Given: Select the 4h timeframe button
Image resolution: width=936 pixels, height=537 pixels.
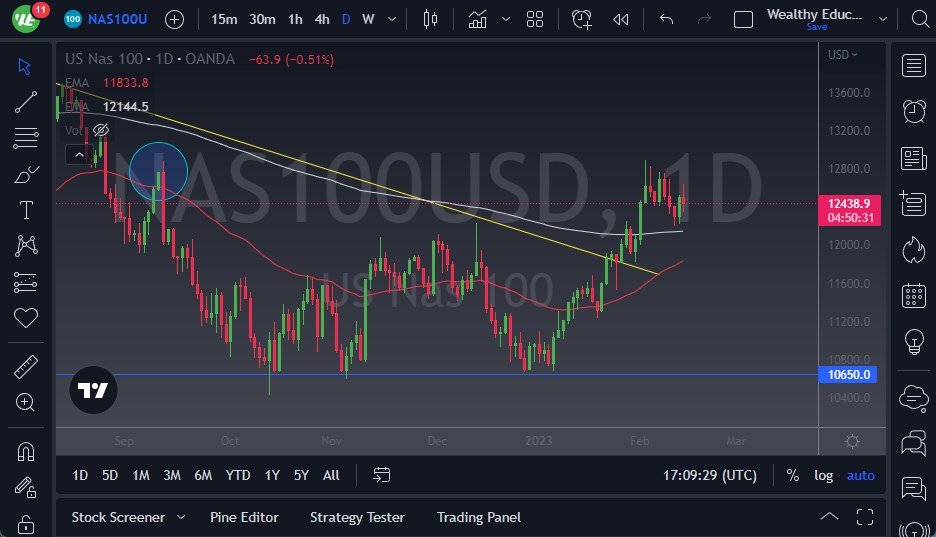Looking at the screenshot, I should click(x=321, y=19).
